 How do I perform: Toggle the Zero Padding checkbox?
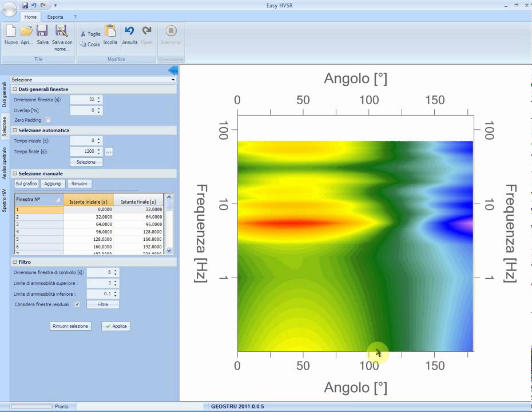click(48, 120)
